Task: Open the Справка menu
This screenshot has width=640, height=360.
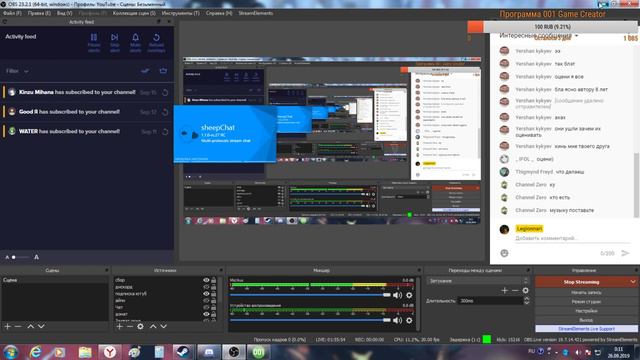Action: point(219,13)
